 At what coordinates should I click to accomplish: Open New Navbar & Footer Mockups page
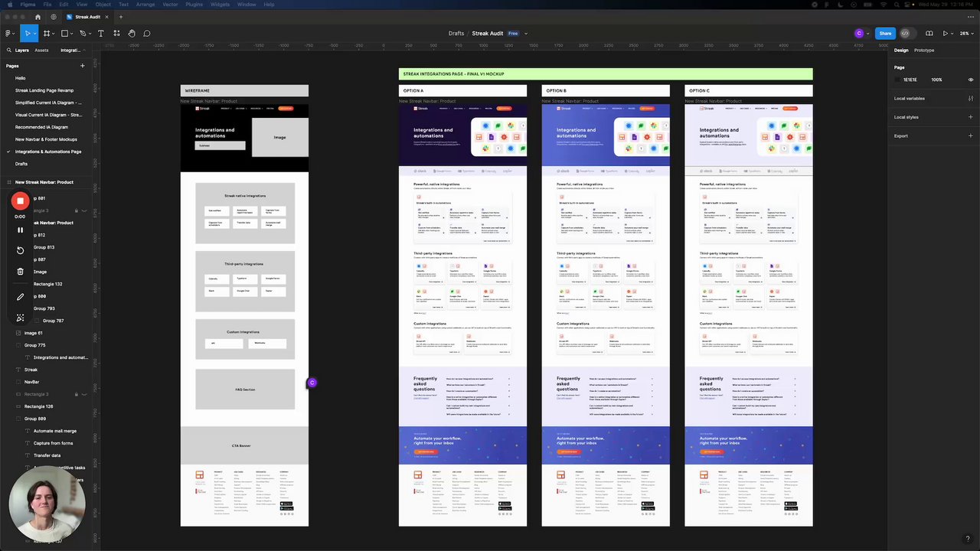tap(46, 139)
